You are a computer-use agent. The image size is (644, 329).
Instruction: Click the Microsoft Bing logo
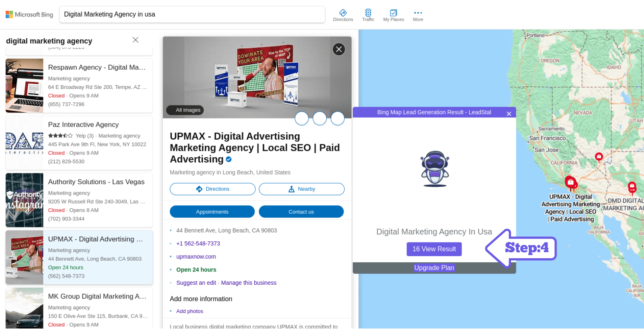pyautogui.click(x=29, y=14)
